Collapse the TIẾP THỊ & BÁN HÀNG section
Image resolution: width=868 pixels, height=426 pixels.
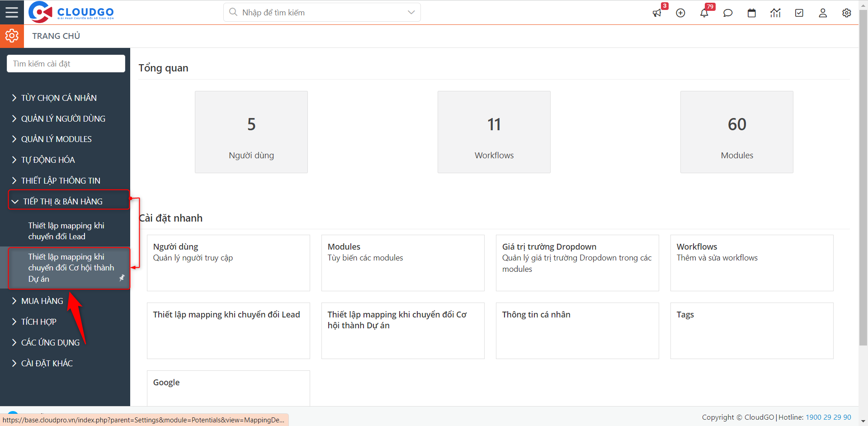[63, 201]
